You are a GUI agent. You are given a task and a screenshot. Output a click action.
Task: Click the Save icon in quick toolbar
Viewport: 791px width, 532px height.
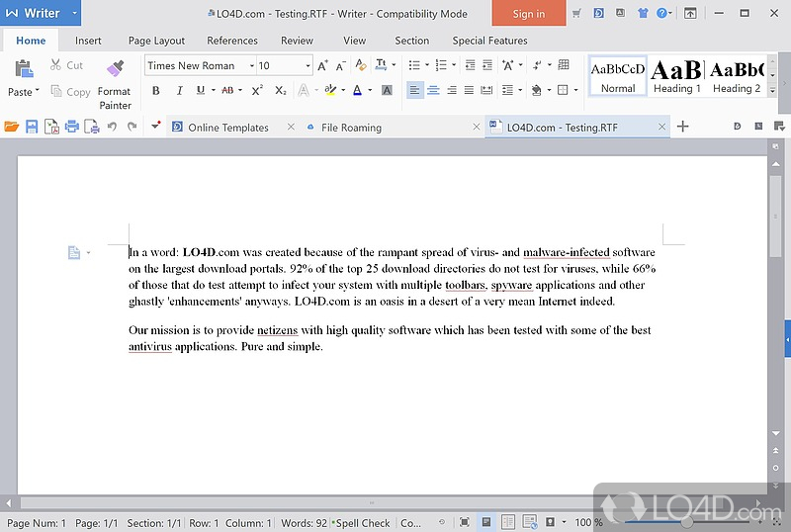pyautogui.click(x=32, y=127)
